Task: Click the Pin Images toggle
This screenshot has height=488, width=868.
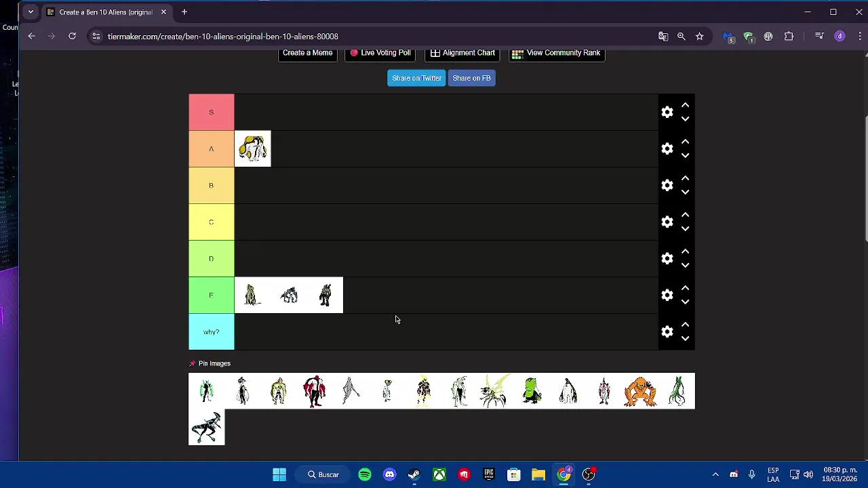Action: pyautogui.click(x=210, y=363)
